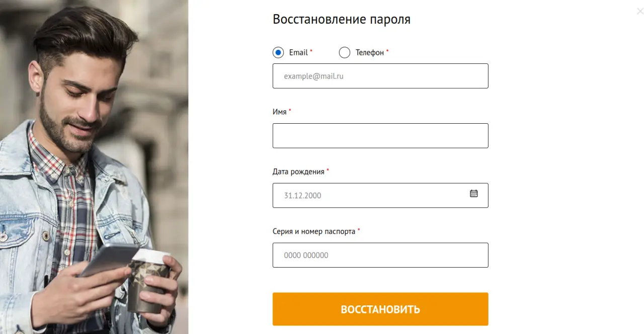Open the date picker calendar icon

[x=473, y=193]
